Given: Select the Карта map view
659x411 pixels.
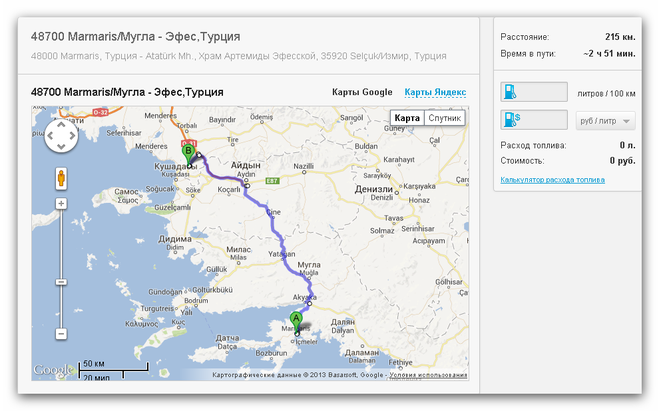Looking at the screenshot, I should point(407,118).
